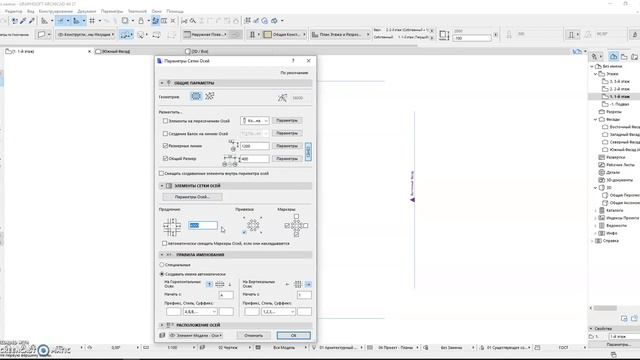Click the Inject Parameters syringe icon

(x=31, y=20)
